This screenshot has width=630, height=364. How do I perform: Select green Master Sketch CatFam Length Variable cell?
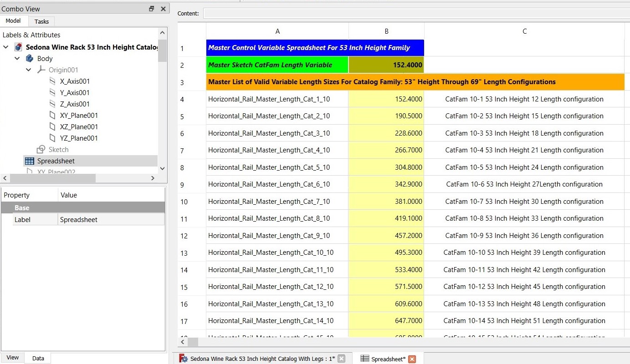277,65
